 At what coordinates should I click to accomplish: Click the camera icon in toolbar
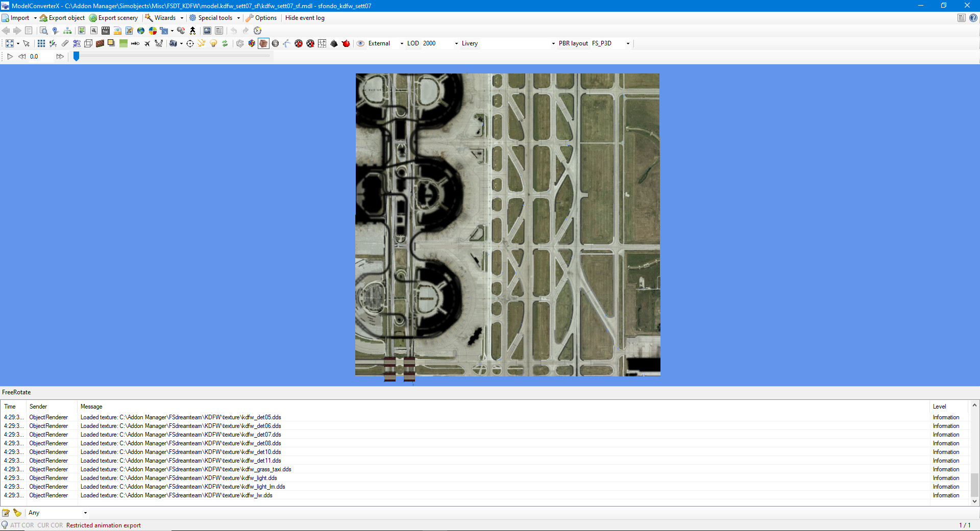173,43
